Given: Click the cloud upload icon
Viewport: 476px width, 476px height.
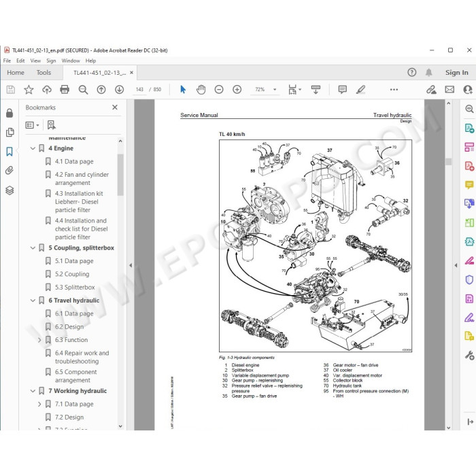Looking at the screenshot, I should tap(47, 90).
